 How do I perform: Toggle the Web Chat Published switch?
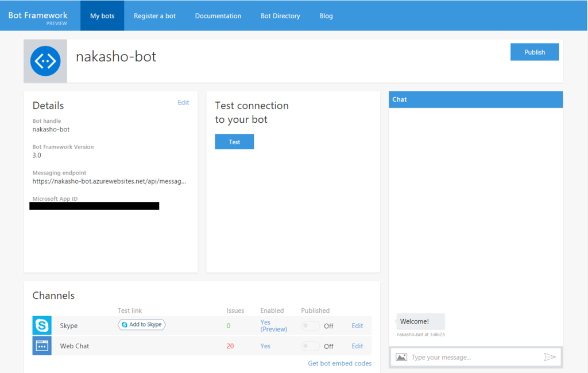[311, 346]
